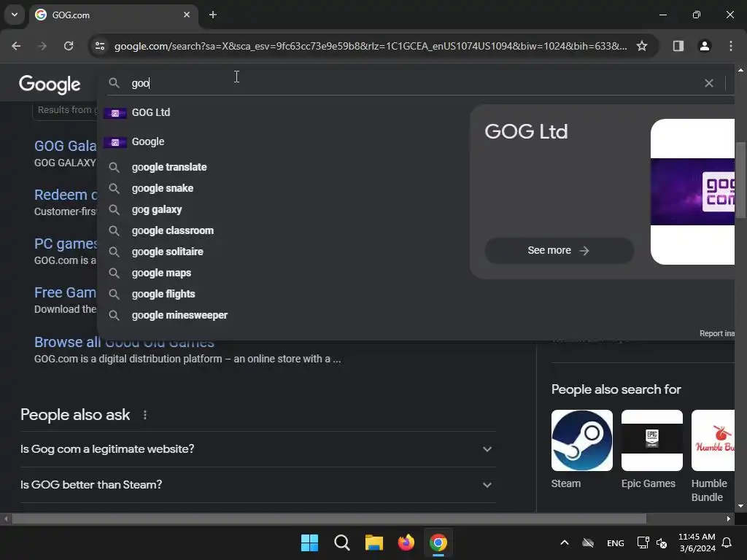Click Chrome icon in taskbar

pos(438,542)
